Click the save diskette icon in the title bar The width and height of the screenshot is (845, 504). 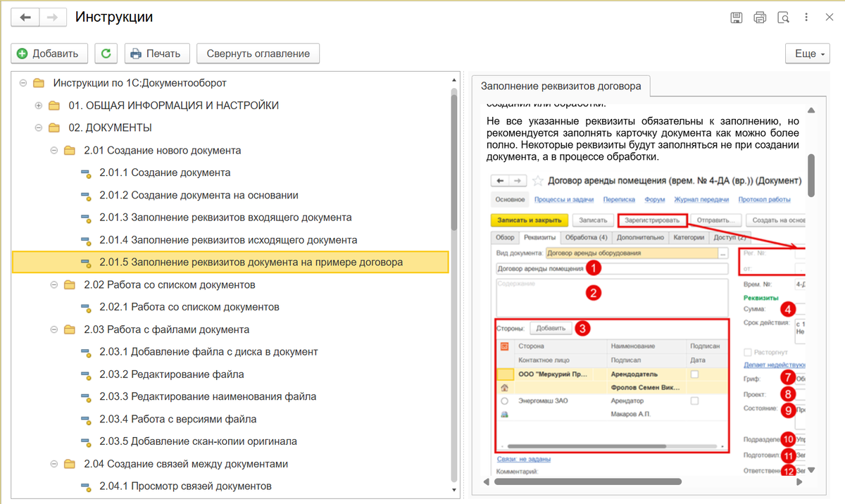coord(736,18)
